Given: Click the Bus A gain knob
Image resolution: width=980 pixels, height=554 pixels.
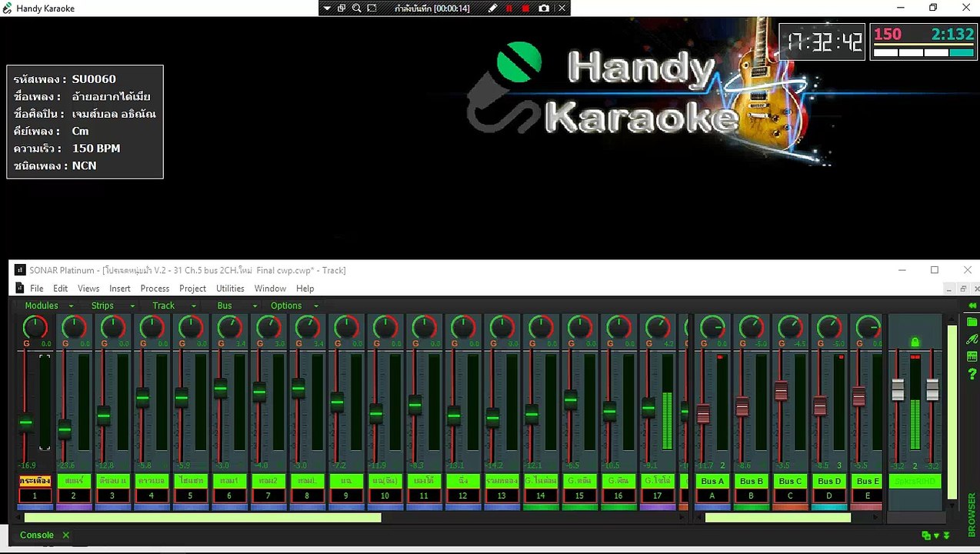Looking at the screenshot, I should (712, 327).
